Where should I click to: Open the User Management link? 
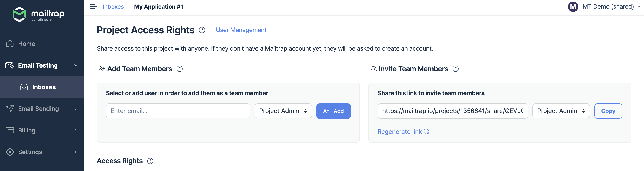241,30
